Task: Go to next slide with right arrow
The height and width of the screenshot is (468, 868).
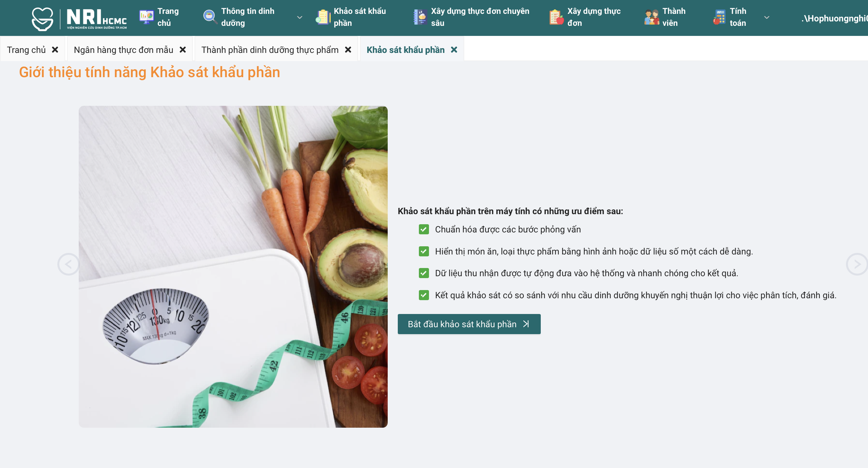Action: (857, 264)
